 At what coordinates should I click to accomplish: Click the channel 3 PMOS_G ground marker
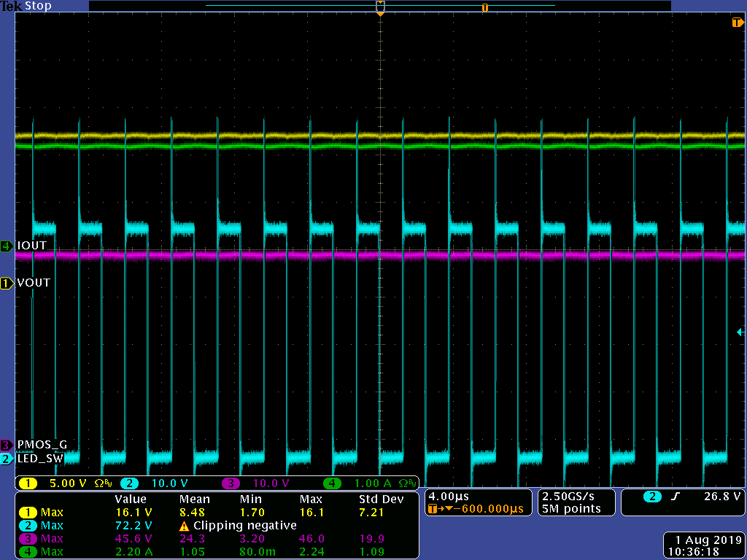7,446
